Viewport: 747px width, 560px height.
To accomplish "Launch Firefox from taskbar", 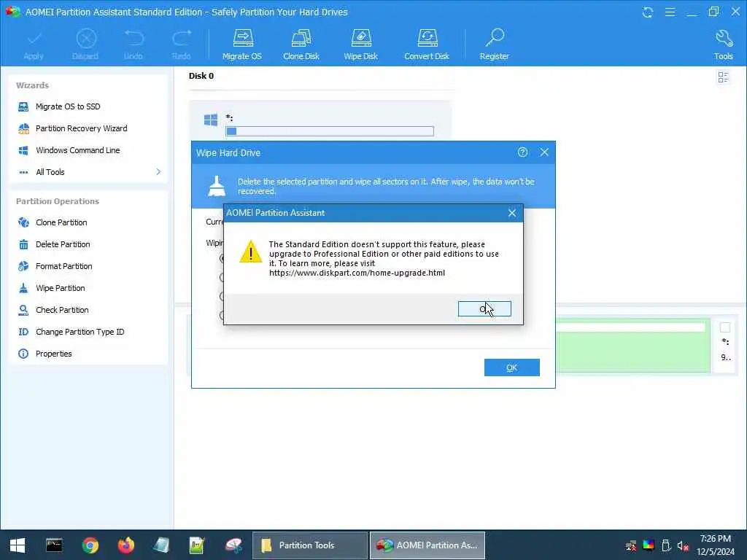I will click(x=125, y=545).
